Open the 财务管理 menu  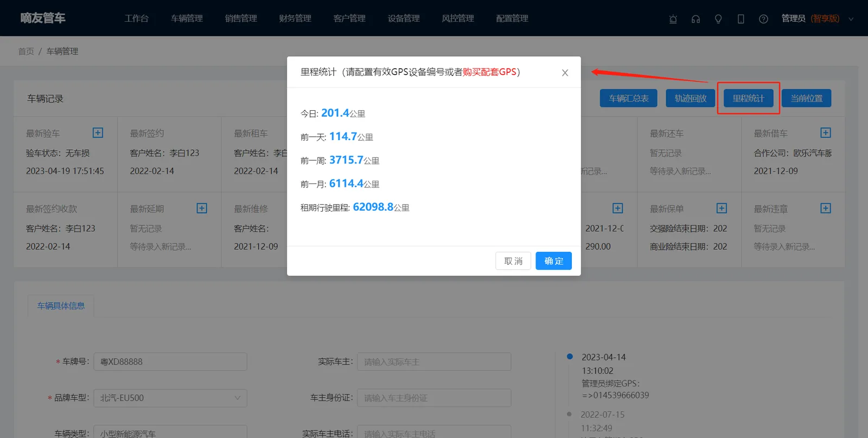coord(295,18)
